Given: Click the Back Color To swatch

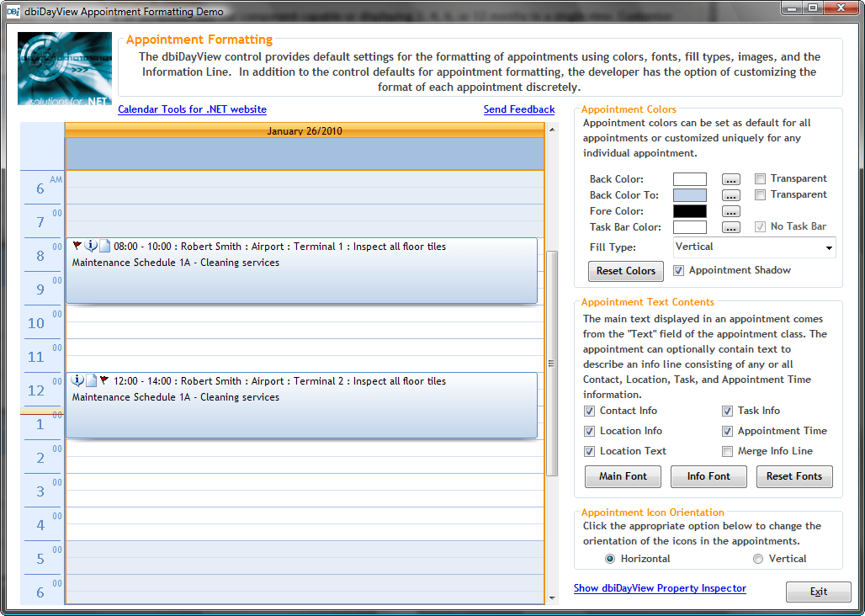Looking at the screenshot, I should click(x=690, y=194).
